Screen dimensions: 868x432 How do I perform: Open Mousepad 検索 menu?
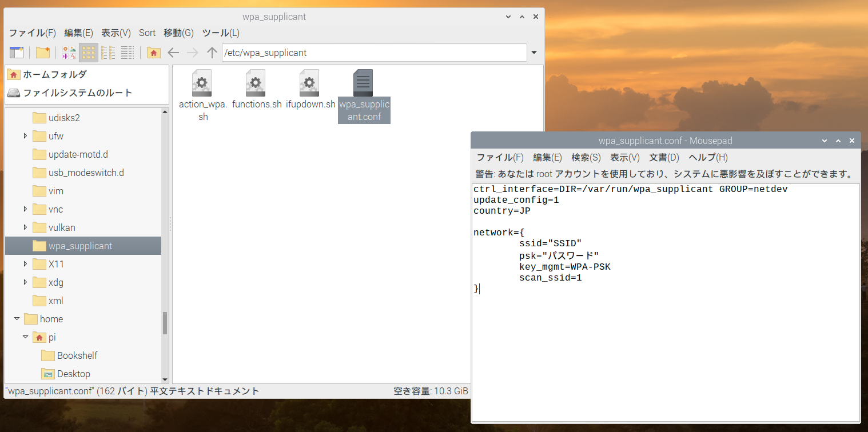pos(586,157)
